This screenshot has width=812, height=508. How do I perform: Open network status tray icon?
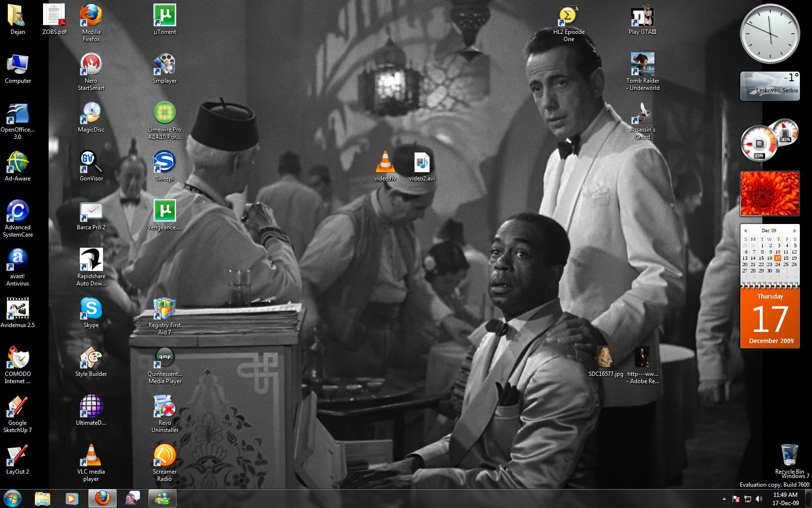747,499
